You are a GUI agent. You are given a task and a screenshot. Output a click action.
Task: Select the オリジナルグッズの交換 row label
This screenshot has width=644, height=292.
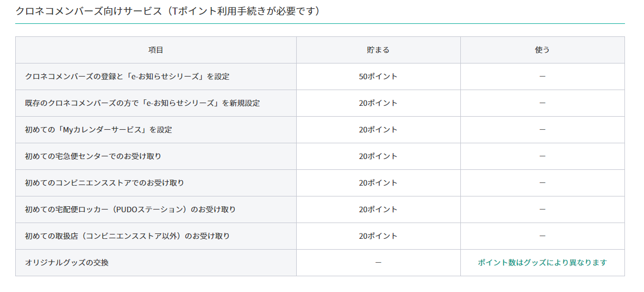pos(67,263)
